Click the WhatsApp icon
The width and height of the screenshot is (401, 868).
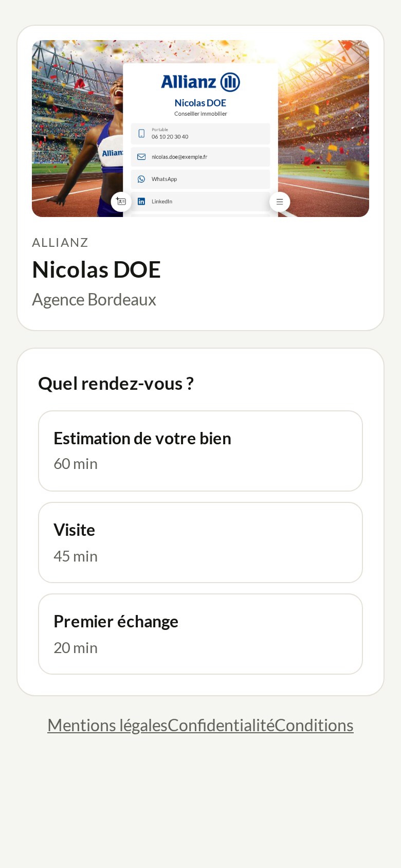(x=141, y=179)
